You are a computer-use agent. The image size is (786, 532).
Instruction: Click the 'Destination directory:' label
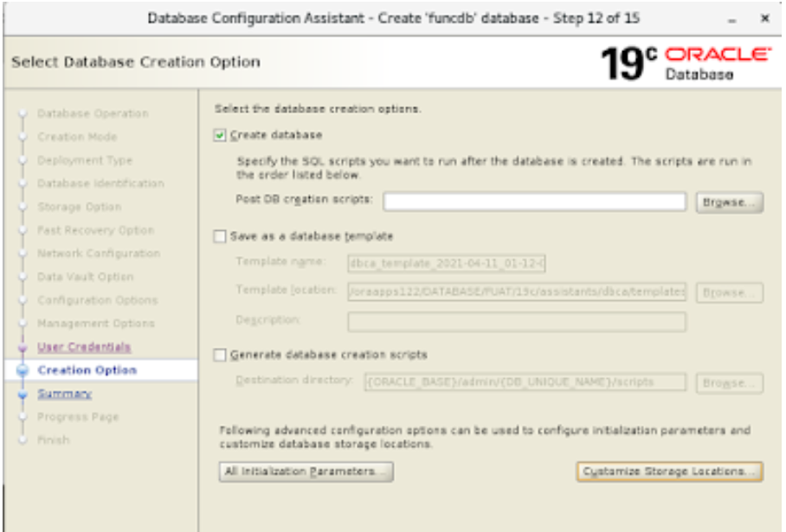pyautogui.click(x=294, y=380)
